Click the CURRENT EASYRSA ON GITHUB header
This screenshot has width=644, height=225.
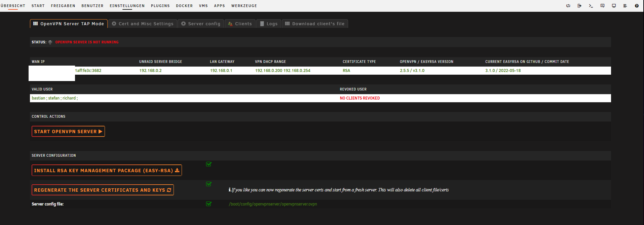[x=527, y=62]
